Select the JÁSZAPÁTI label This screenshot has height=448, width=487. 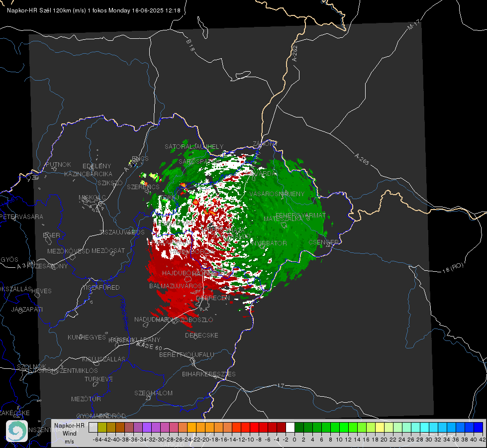(27, 310)
